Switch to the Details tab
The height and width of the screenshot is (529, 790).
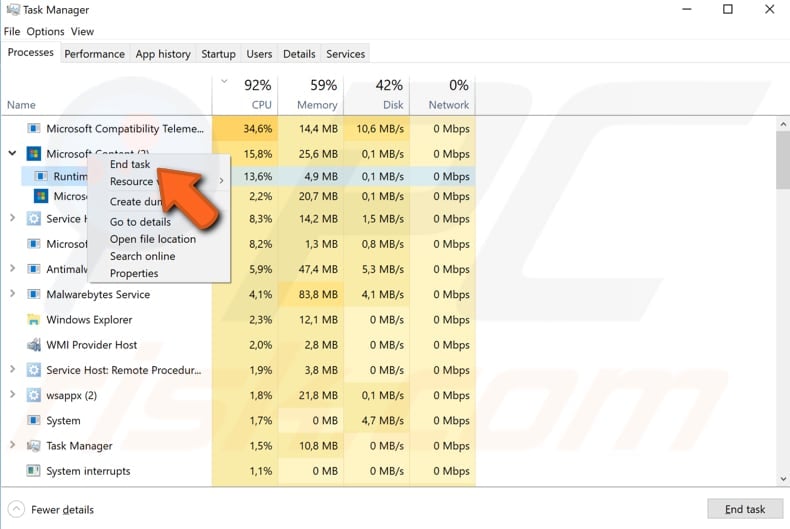click(299, 54)
